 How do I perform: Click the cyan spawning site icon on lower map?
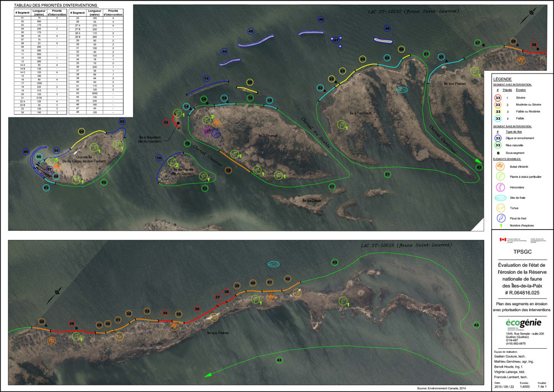274,264
